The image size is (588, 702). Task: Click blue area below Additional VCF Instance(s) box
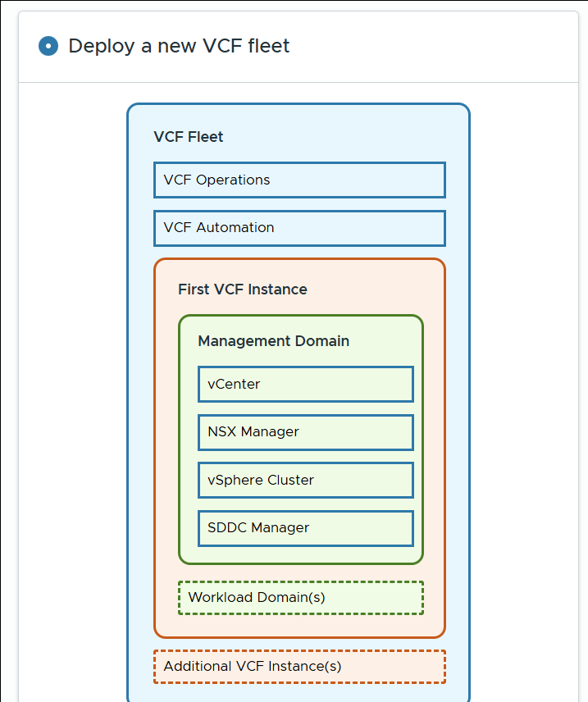click(299, 693)
